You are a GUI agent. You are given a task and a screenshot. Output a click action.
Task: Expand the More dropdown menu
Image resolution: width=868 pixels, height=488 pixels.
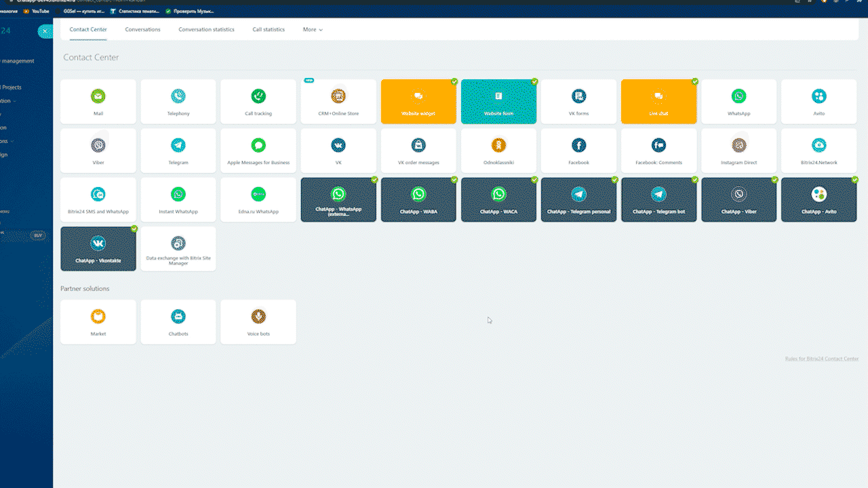pyautogui.click(x=313, y=30)
